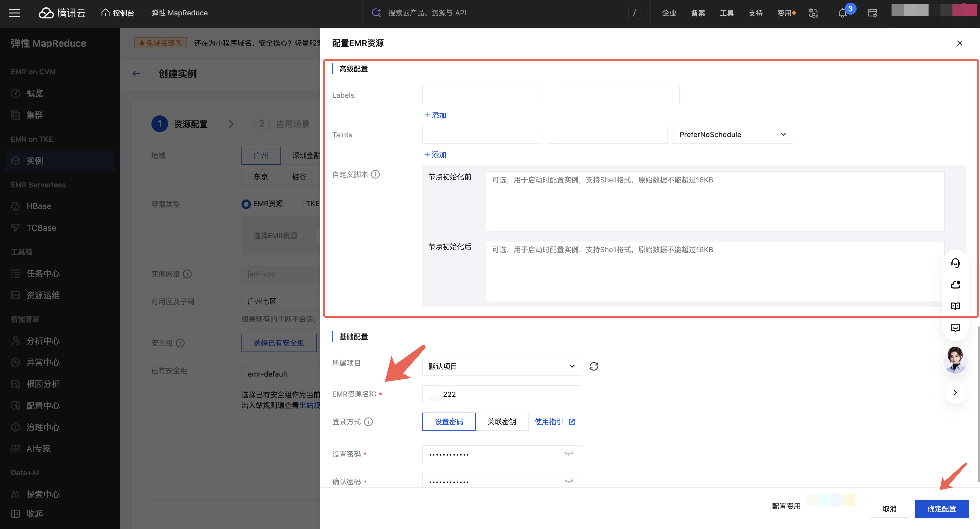Open the 费用 top menu
Screen dimensions: 980x529
point(786,13)
